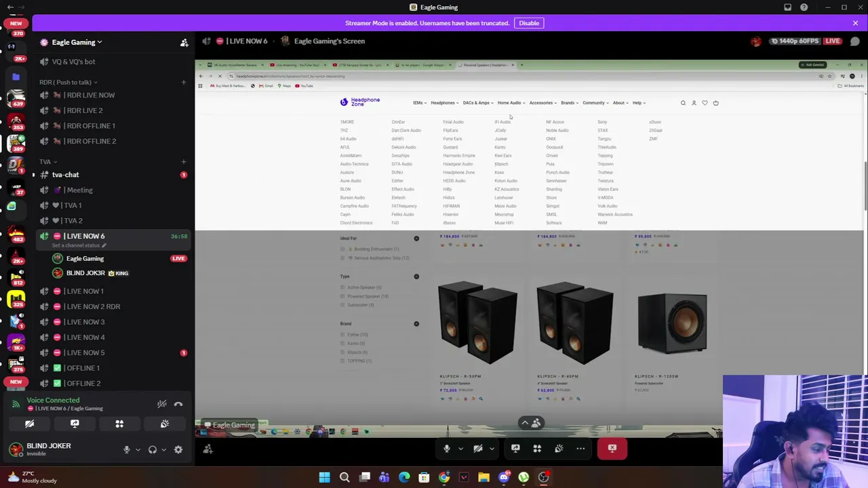868x488 pixels.
Task: Disable Streamer Mode
Action: (x=529, y=23)
